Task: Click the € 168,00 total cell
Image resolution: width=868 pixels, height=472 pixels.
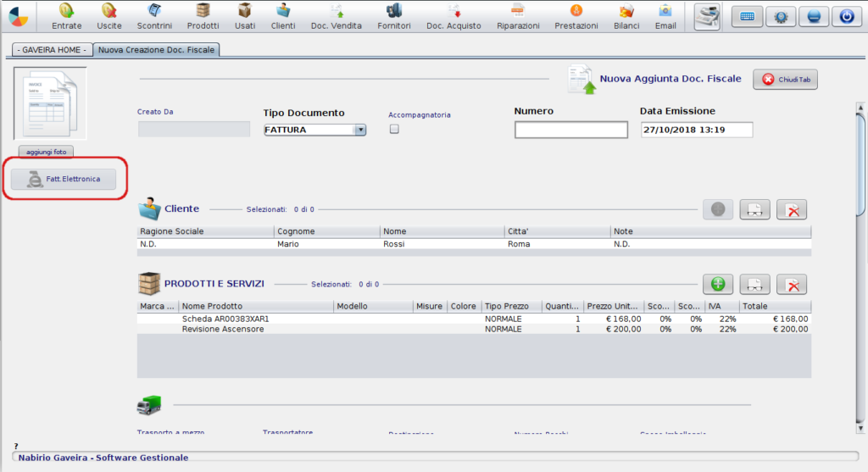Action: 775,319
